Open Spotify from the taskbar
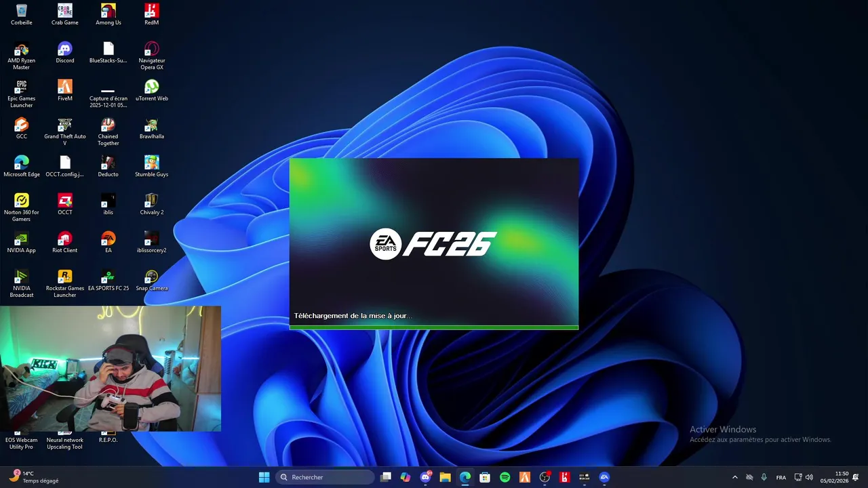The width and height of the screenshot is (868, 488). point(505,477)
